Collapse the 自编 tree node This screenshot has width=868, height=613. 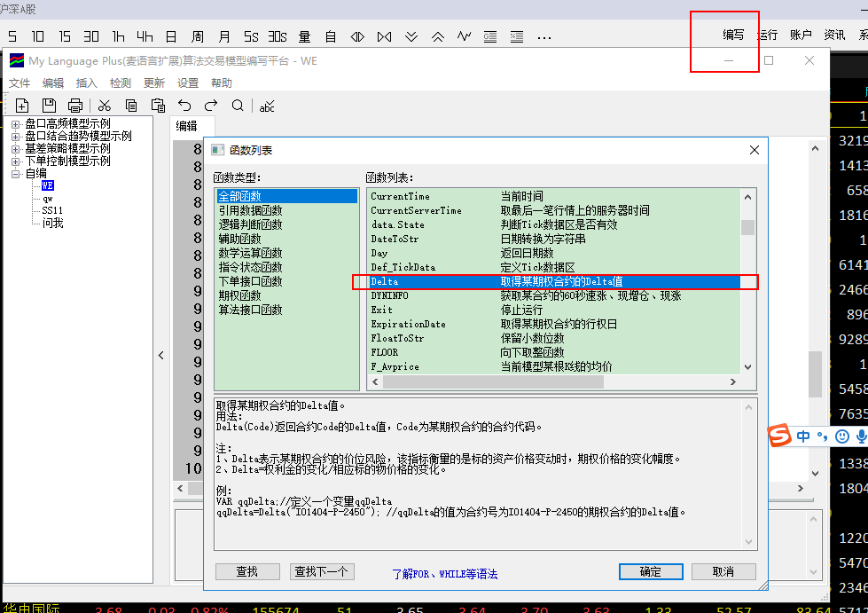[x=16, y=174]
